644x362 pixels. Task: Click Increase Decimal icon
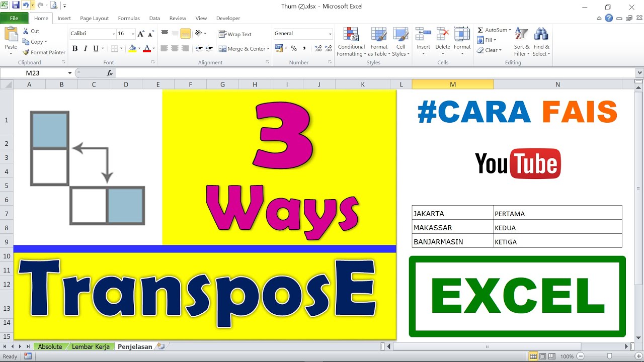[318, 49]
